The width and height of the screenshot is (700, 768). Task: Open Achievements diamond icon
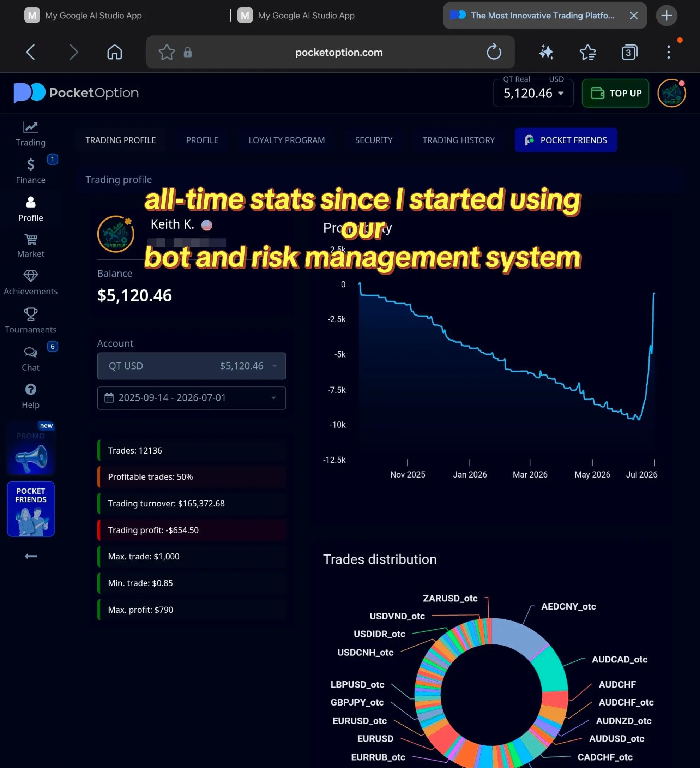point(30,276)
